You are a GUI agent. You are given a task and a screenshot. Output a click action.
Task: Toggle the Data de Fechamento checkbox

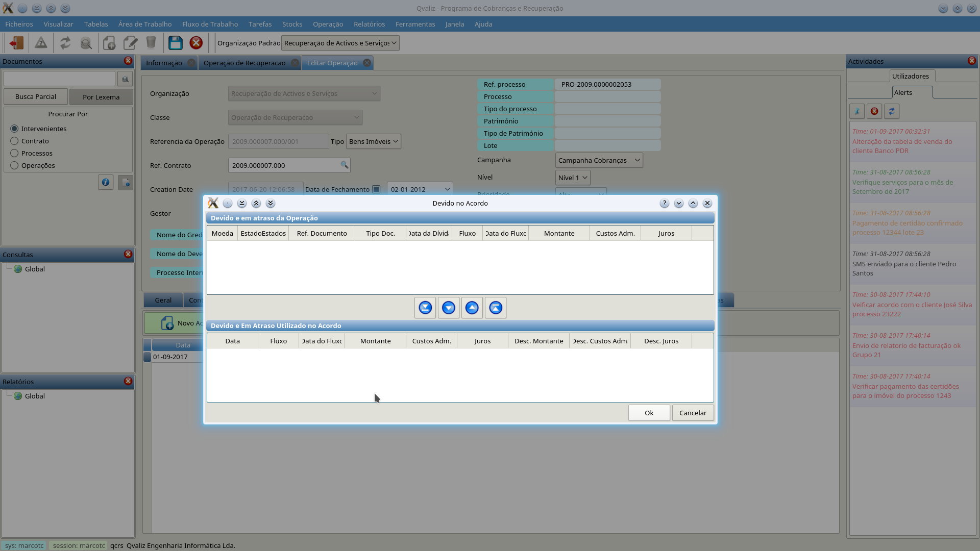point(376,189)
